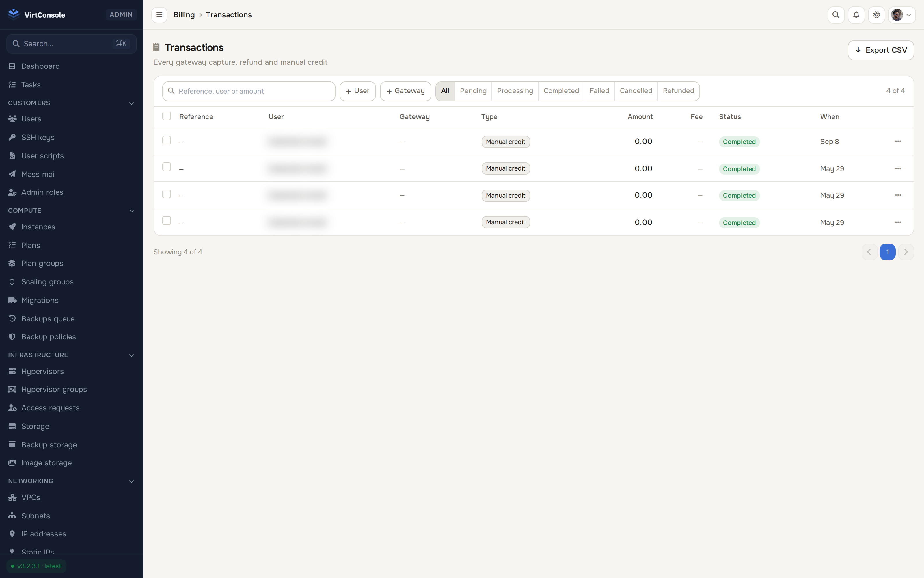The height and width of the screenshot is (578, 924).
Task: Filter transactions by Refunded status
Action: 678,91
